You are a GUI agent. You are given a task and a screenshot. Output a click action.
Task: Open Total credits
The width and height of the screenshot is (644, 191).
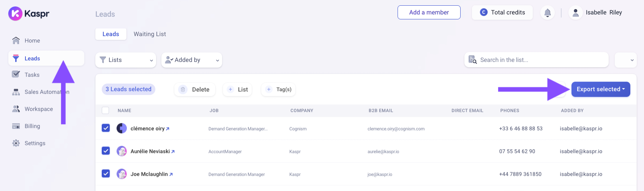pyautogui.click(x=502, y=13)
